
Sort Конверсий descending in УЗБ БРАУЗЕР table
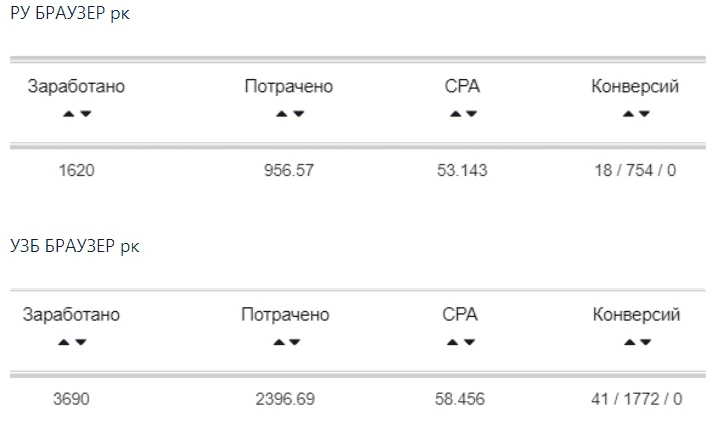point(646,342)
